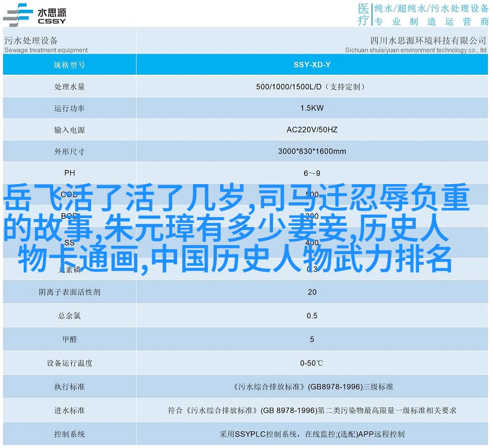Select the AC220V/50HZ value
Screen dimensions: 492x448
coord(312,129)
